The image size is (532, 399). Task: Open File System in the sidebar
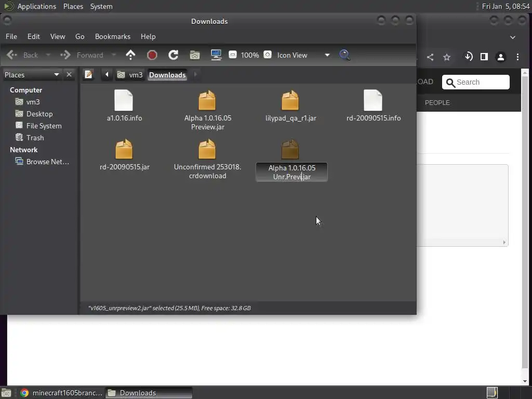point(44,126)
